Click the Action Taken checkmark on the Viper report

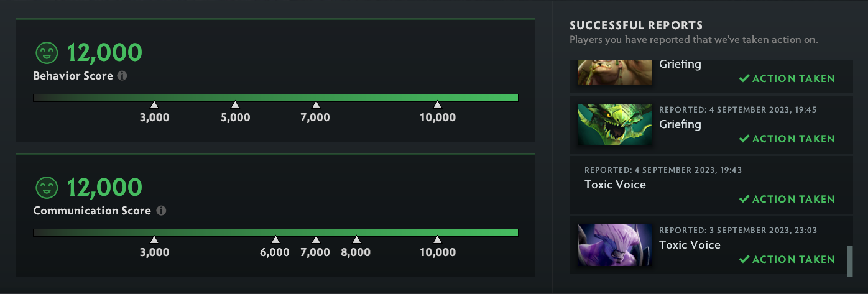click(x=744, y=139)
